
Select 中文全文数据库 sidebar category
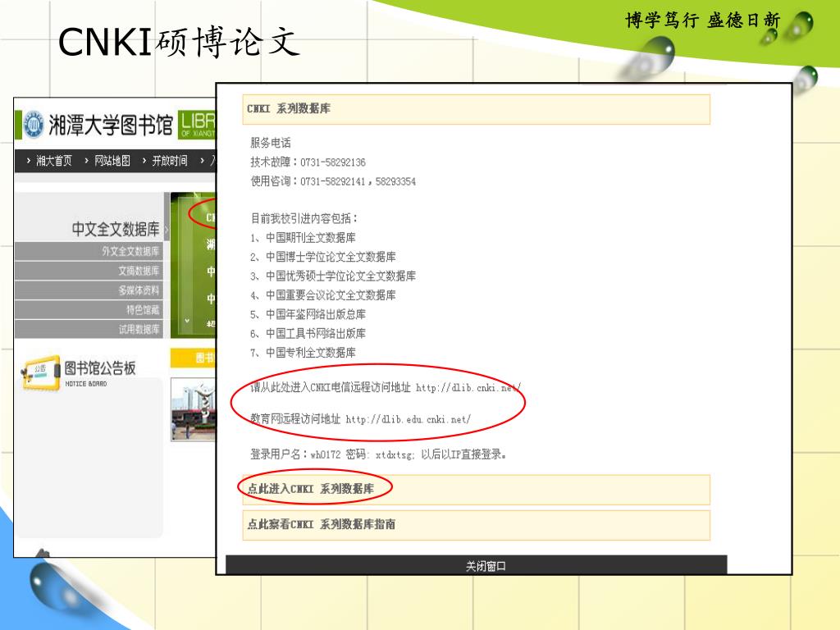click(x=116, y=229)
